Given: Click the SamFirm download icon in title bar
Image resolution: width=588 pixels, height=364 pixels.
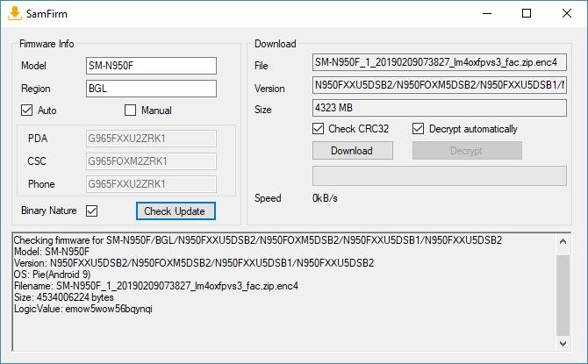Looking at the screenshot, I should [14, 13].
